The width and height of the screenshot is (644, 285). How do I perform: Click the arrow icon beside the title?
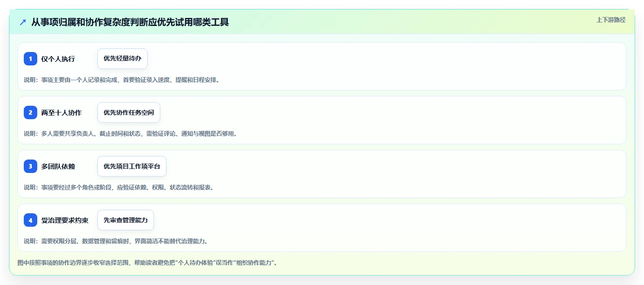point(23,22)
